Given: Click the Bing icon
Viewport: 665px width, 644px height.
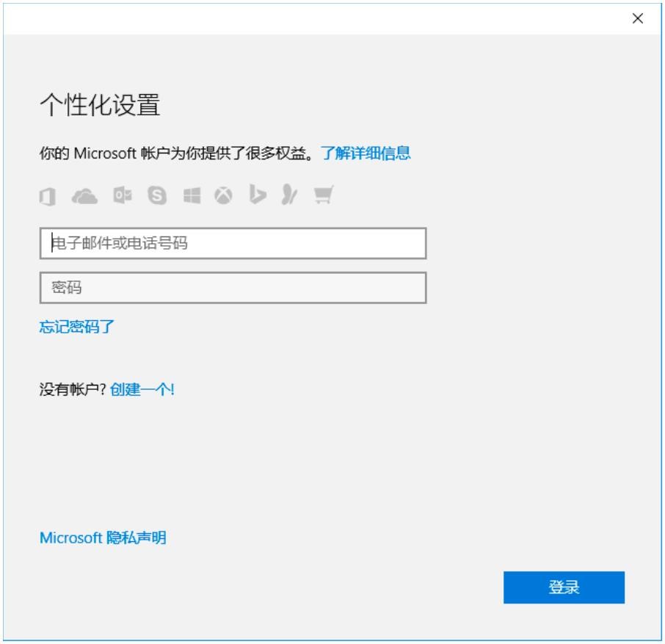Looking at the screenshot, I should click(257, 195).
